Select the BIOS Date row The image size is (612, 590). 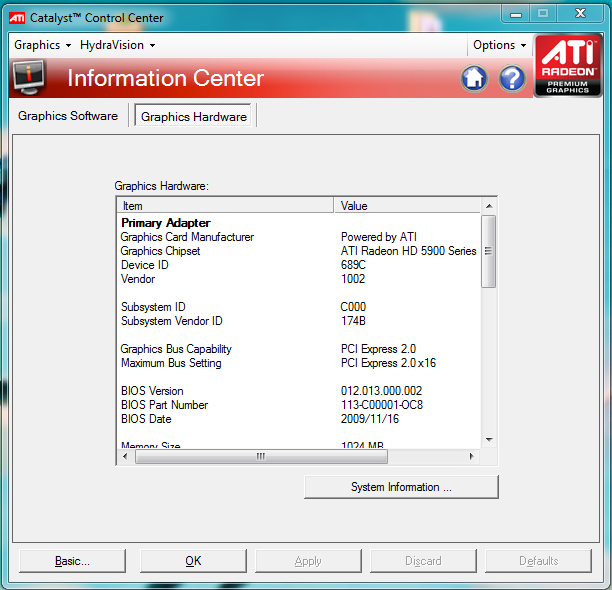click(x=299, y=419)
